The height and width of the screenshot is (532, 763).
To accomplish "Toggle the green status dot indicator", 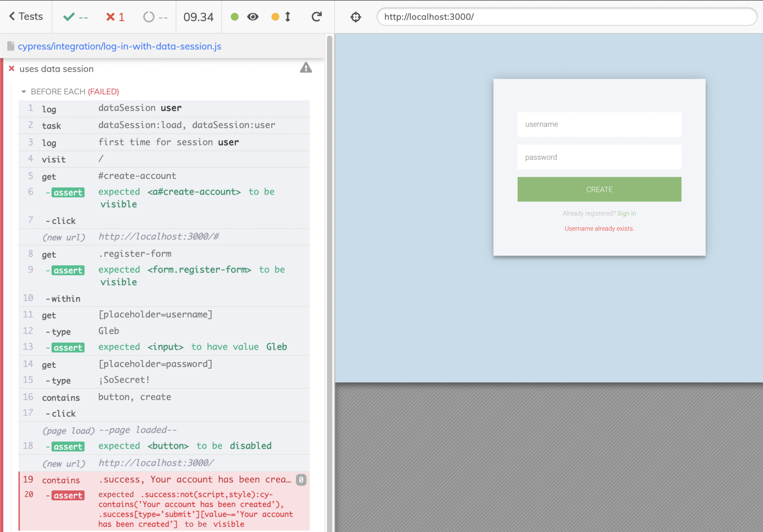I will [x=235, y=17].
